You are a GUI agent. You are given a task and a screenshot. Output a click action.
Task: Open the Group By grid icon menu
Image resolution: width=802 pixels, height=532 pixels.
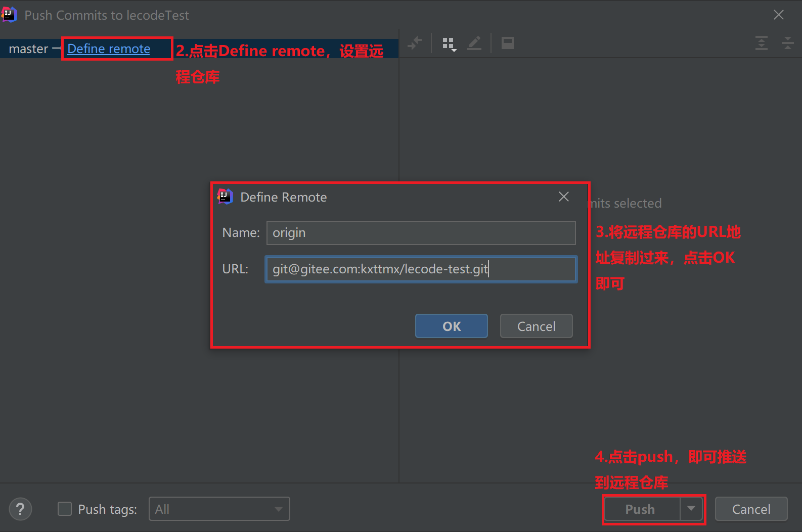click(449, 44)
